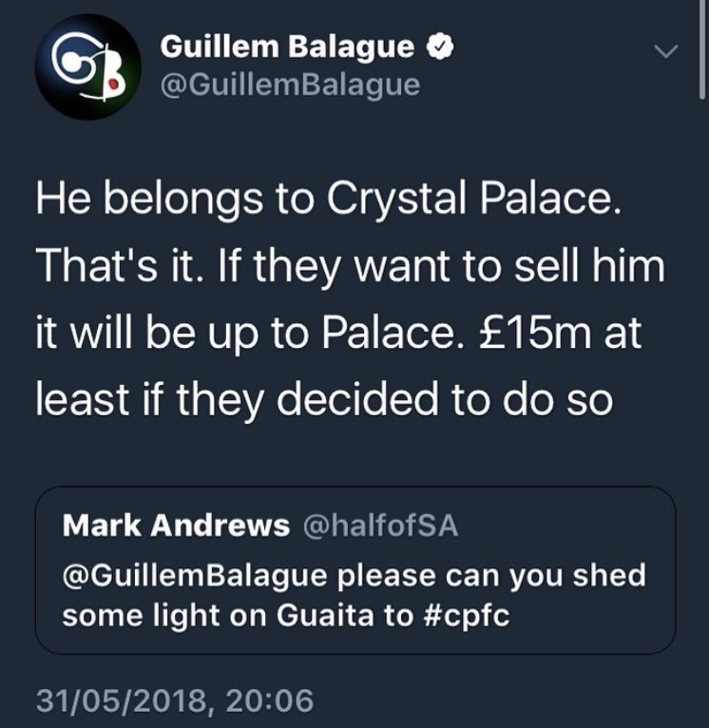The image size is (709, 728).
Task: Open the quoted tweet card from Mark Andrews
Action: coord(354,570)
